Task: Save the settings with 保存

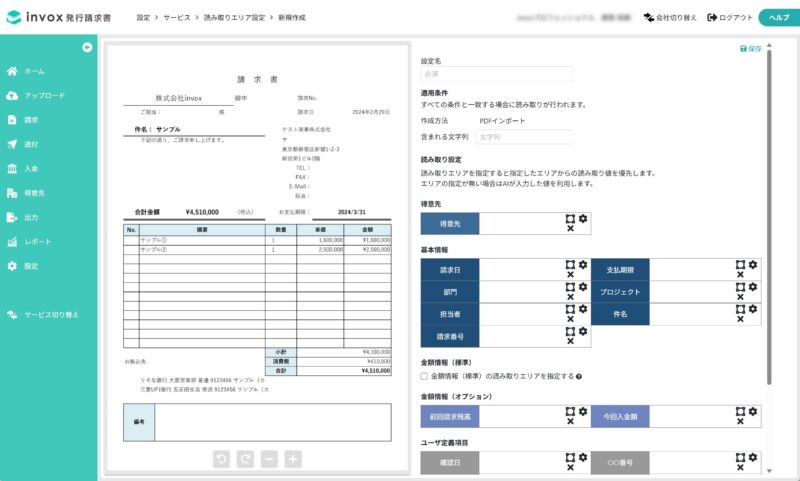Action: [751, 48]
